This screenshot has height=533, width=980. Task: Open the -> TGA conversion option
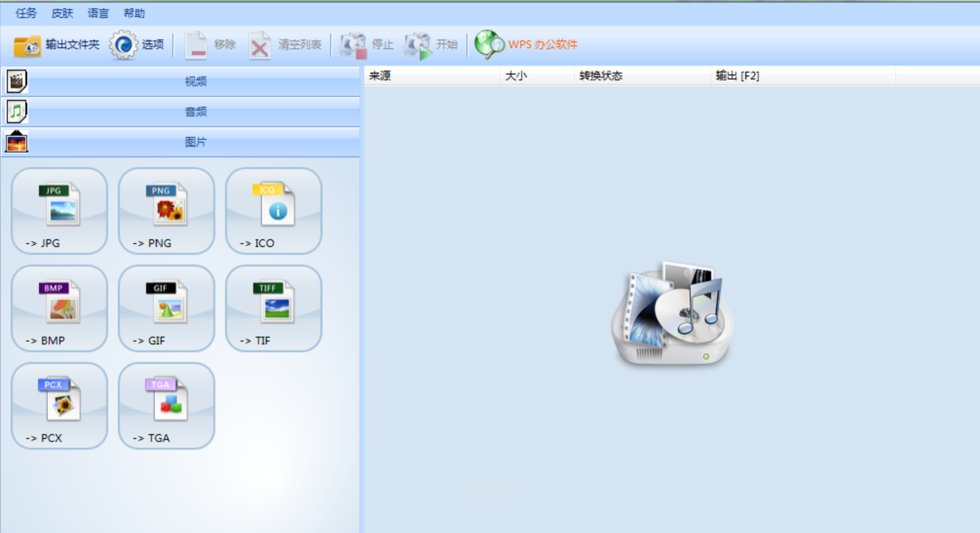tap(167, 405)
